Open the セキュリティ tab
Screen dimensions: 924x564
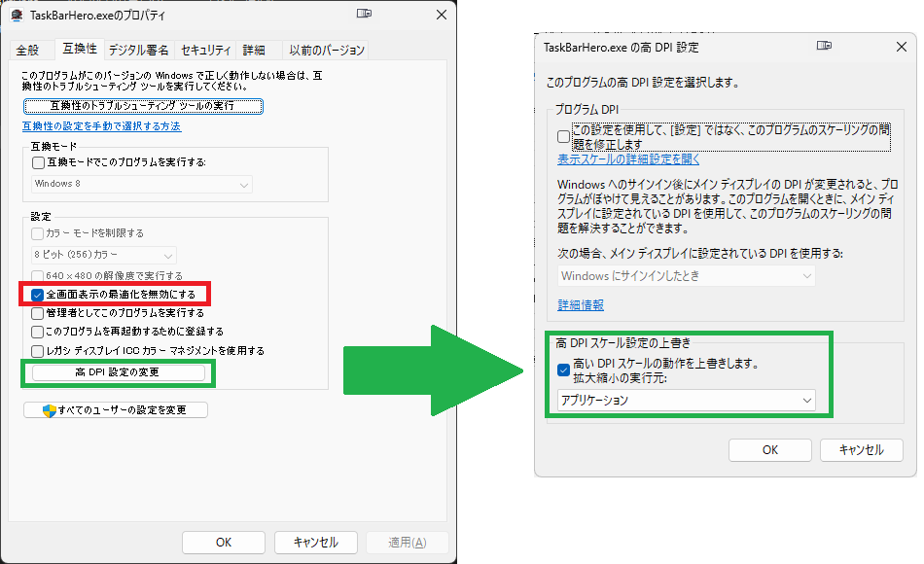pos(205,51)
